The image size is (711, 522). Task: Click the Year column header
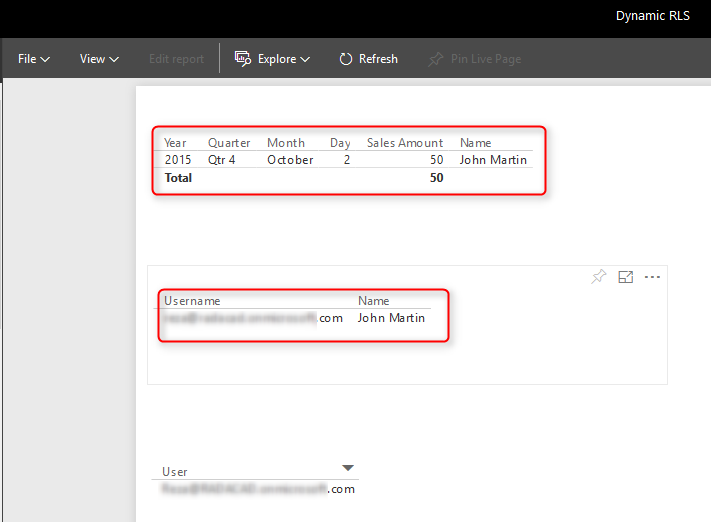(176, 143)
